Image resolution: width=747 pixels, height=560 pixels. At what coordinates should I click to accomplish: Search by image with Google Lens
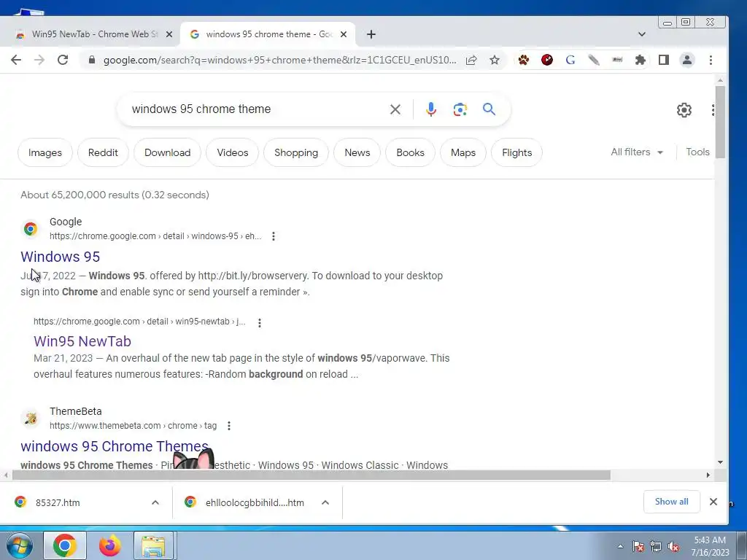coord(460,109)
